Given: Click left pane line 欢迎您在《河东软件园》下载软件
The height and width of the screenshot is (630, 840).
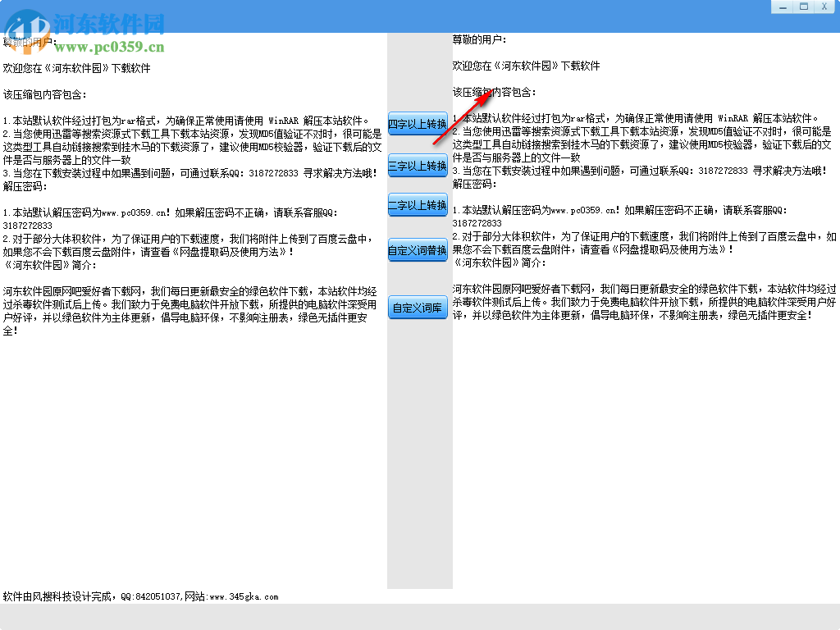Looking at the screenshot, I should click(76, 68).
